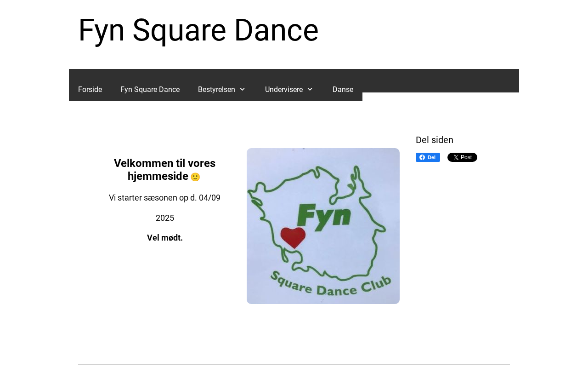Click the X Post share button

(x=462, y=157)
